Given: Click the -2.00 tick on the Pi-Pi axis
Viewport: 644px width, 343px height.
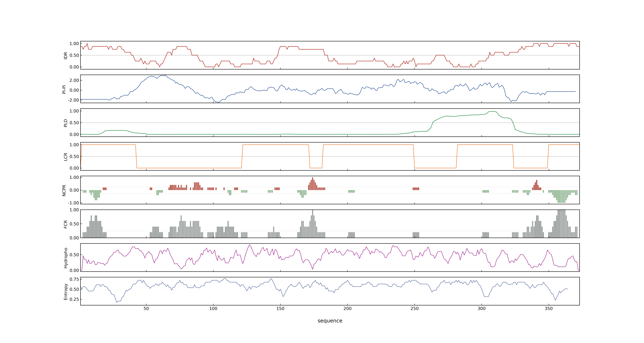Looking at the screenshot, I should coord(73,100).
